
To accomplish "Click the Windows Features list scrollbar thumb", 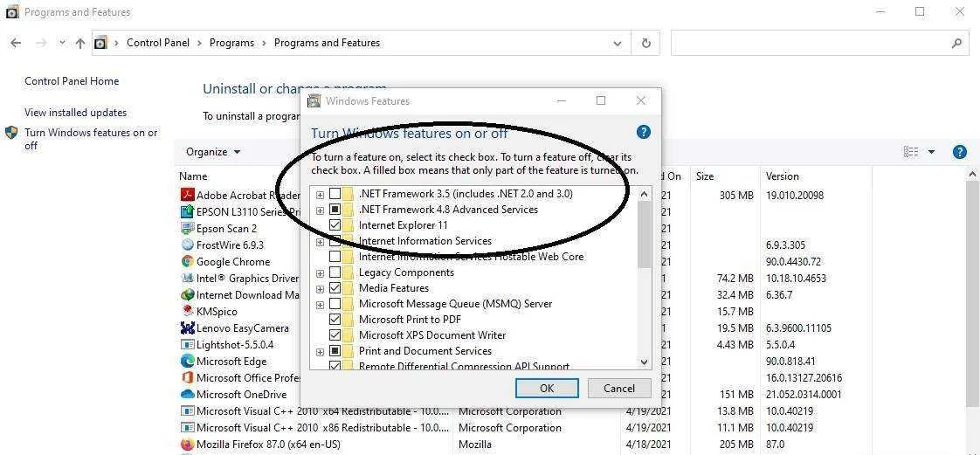I will click(x=645, y=234).
